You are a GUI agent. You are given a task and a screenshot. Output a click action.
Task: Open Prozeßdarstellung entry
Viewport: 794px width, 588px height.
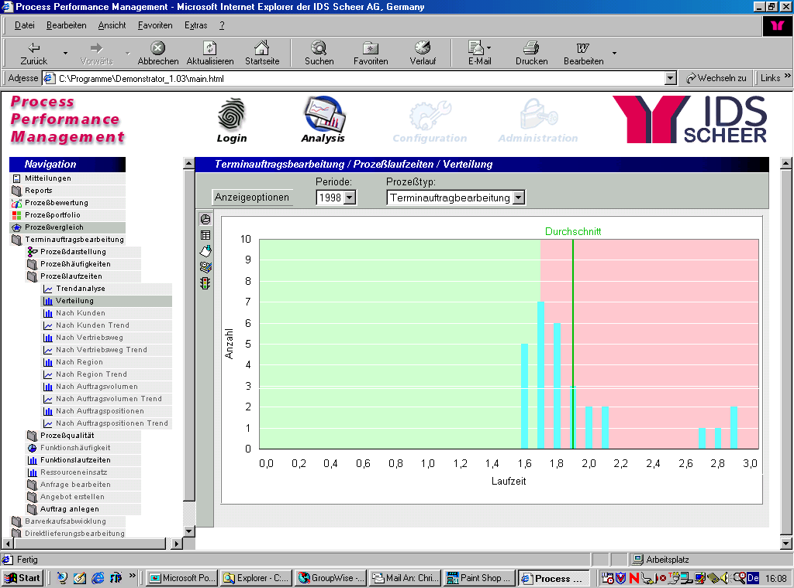[84, 252]
